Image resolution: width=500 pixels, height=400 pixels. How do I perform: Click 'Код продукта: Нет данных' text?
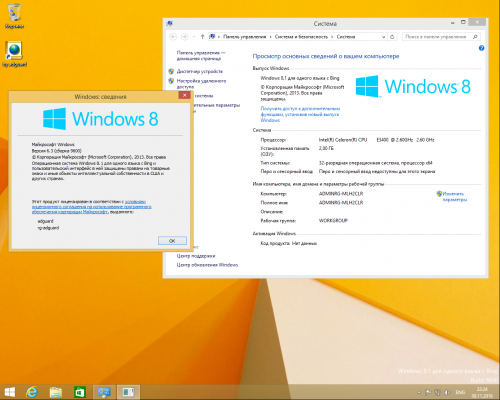289,243
